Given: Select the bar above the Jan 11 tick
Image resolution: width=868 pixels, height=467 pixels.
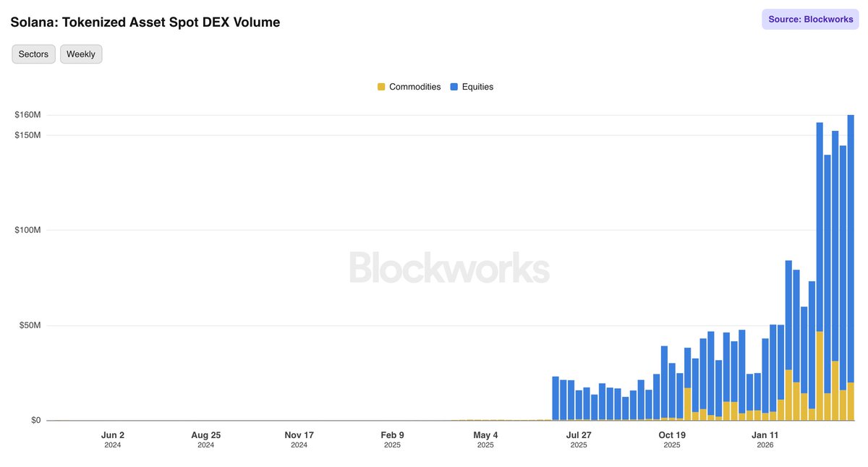Looking at the screenshot, I should pos(765,380).
